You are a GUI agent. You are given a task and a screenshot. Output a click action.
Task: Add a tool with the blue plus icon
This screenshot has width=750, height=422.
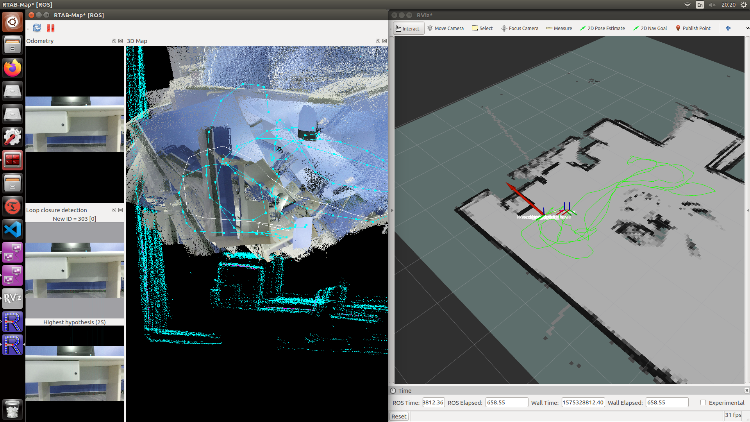click(729, 28)
